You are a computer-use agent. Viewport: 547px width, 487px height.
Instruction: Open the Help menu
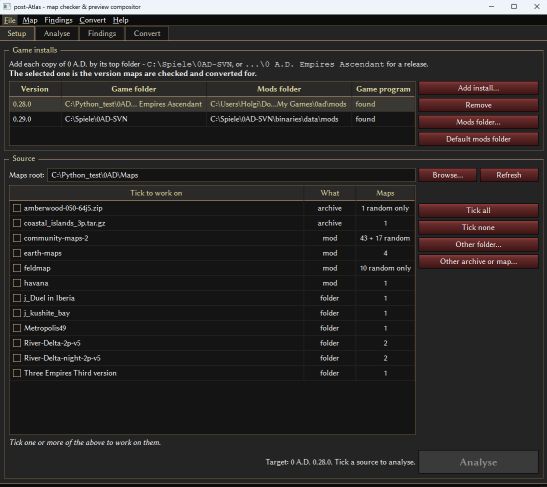[121, 20]
